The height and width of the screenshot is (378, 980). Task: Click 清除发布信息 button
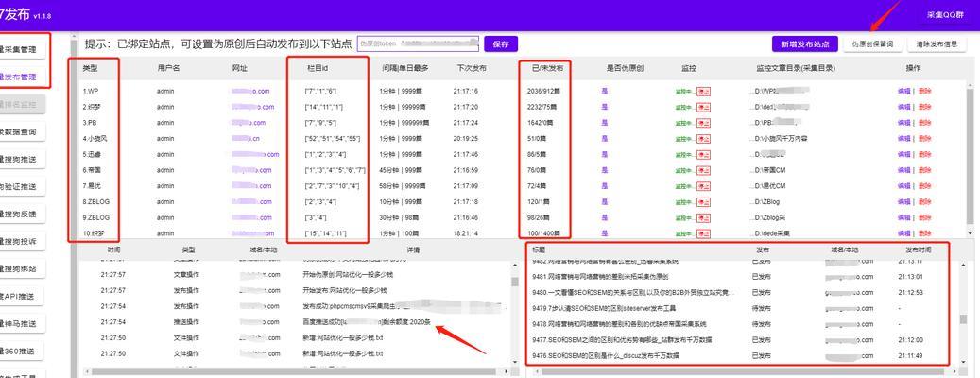pos(937,44)
